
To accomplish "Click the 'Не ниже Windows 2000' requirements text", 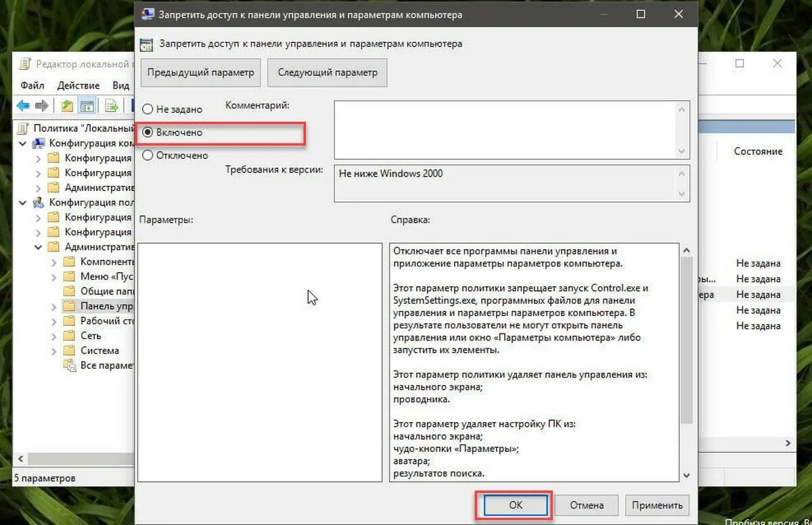I will point(390,173).
